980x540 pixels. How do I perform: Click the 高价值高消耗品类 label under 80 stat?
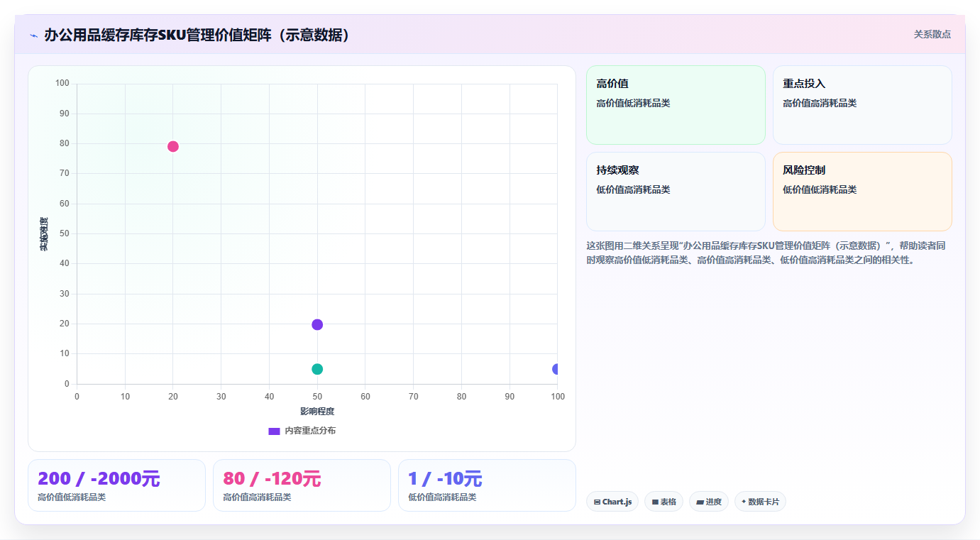click(x=257, y=497)
